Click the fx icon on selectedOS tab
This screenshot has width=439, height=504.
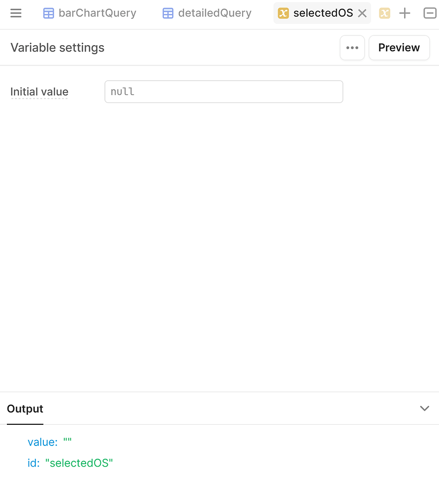point(283,13)
